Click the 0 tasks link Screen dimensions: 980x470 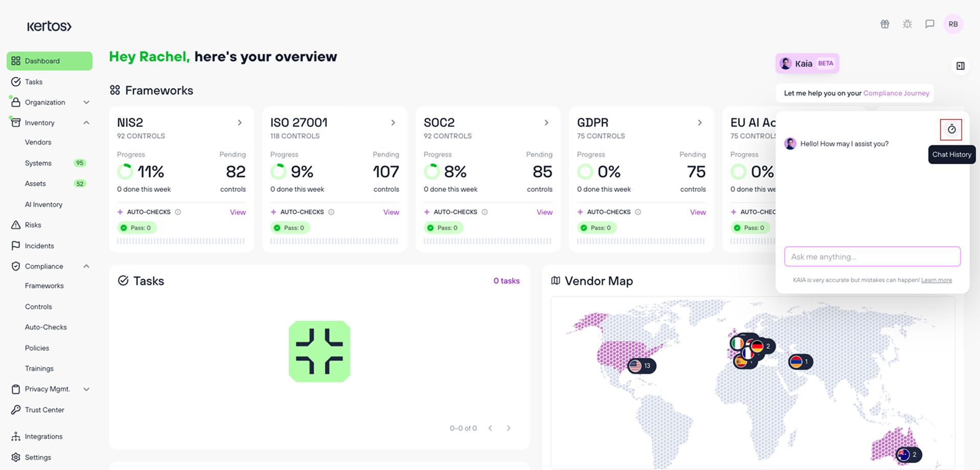[x=507, y=281]
